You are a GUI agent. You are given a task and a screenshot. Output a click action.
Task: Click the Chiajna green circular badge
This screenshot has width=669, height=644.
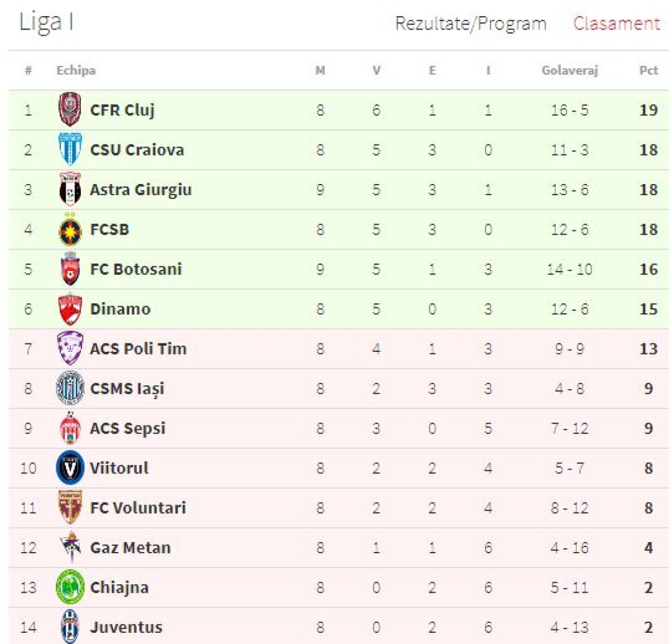(70, 587)
